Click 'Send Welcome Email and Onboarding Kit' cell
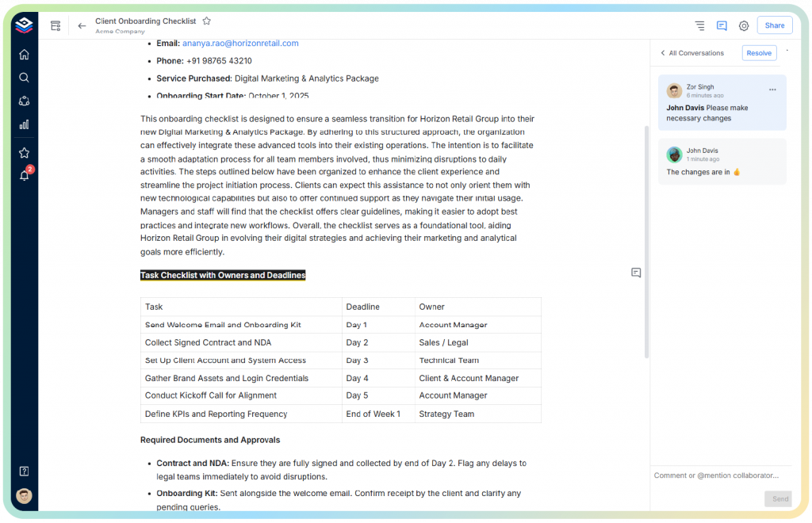Screen dimensions: 812x523 241,325
